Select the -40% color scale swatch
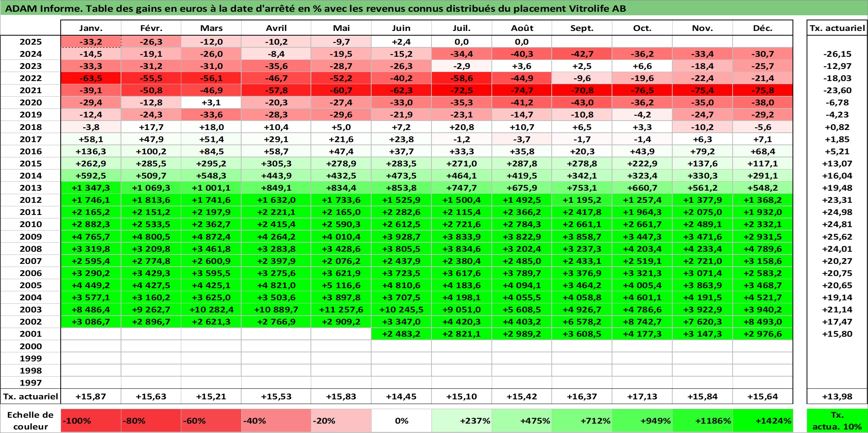Screen dimensions: 868x433 [276, 421]
